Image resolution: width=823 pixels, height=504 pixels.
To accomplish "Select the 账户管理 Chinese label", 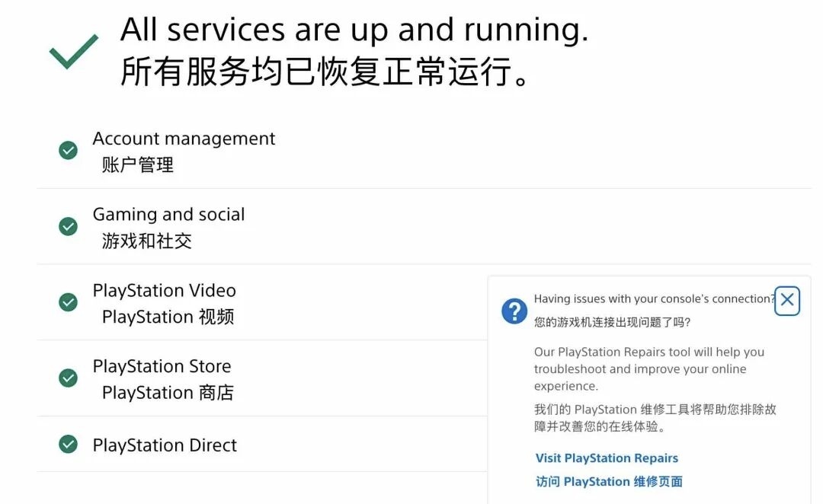I will [138, 164].
